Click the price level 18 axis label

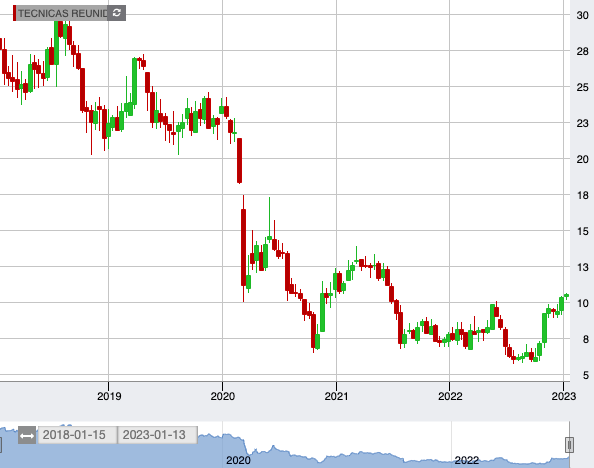(582, 195)
